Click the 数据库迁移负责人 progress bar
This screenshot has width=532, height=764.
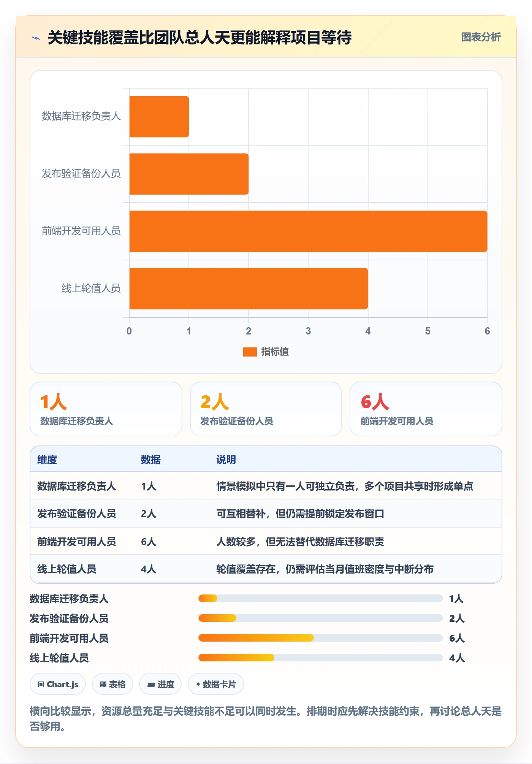[x=320, y=598]
